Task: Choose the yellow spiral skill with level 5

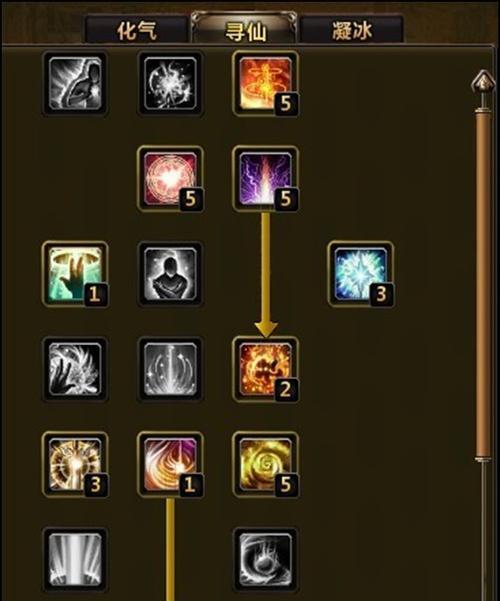Action: point(265,464)
